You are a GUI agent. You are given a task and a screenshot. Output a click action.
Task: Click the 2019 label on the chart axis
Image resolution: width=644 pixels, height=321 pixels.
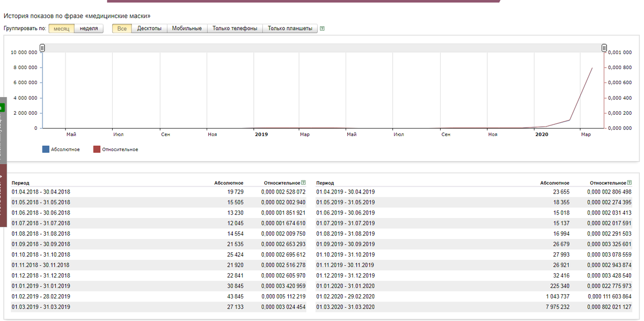[261, 135]
